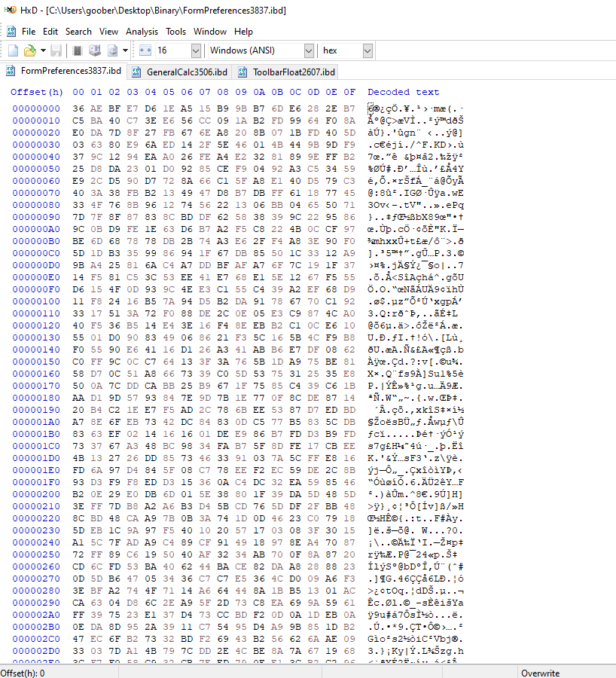This screenshot has height=678, width=616.
Task: Click byte 11 starting row 00000100
Action: point(78,301)
